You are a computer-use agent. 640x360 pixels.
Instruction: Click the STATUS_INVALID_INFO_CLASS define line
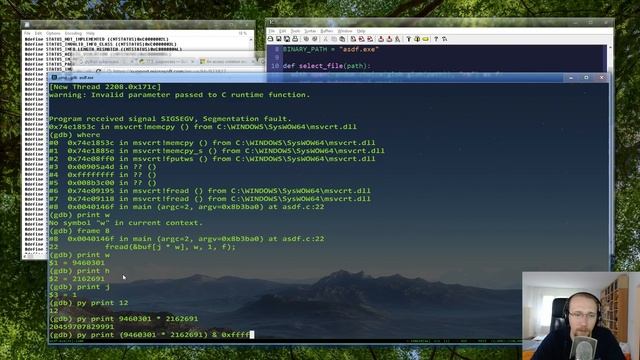point(100,44)
